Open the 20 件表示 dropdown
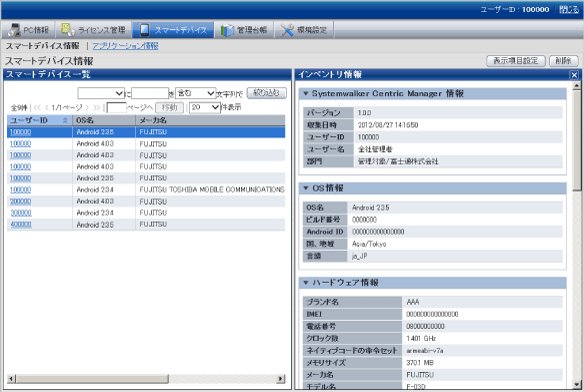This screenshot has height=392, width=584. click(x=204, y=108)
